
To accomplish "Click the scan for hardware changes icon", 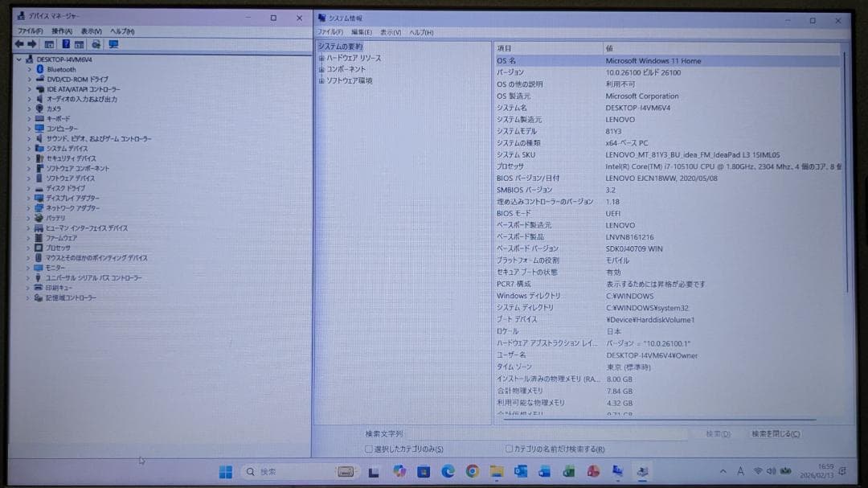I will click(94, 44).
